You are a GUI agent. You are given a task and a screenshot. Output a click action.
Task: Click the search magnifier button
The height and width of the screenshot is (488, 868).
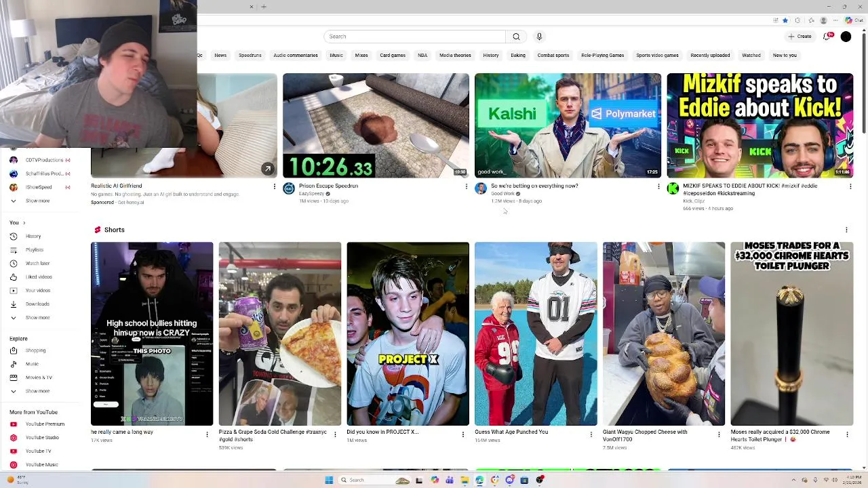[x=516, y=37]
